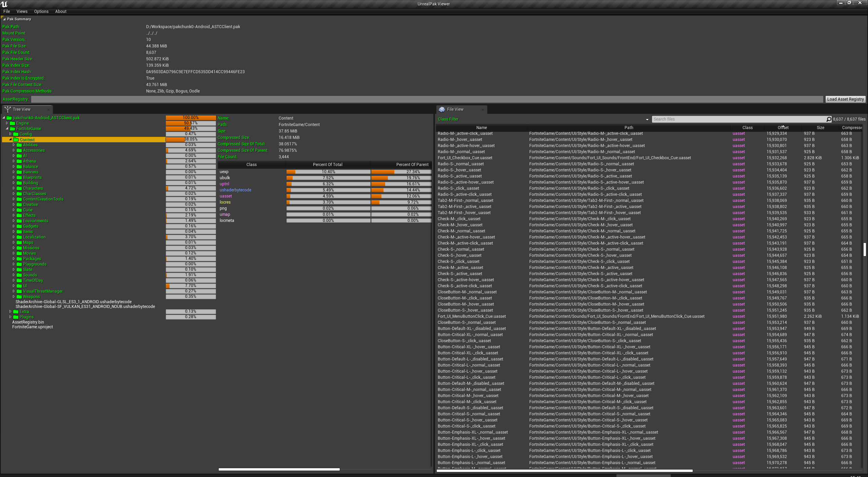Click the Characters folder icon
This screenshot has height=477, width=868.
click(19, 188)
